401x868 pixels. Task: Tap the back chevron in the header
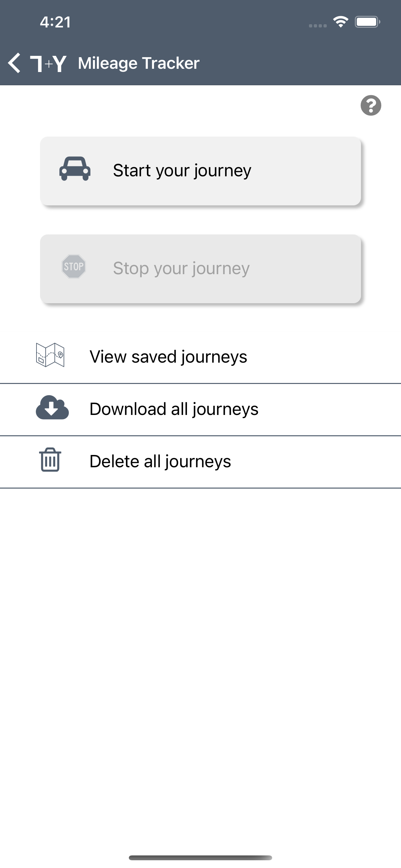pyautogui.click(x=14, y=63)
